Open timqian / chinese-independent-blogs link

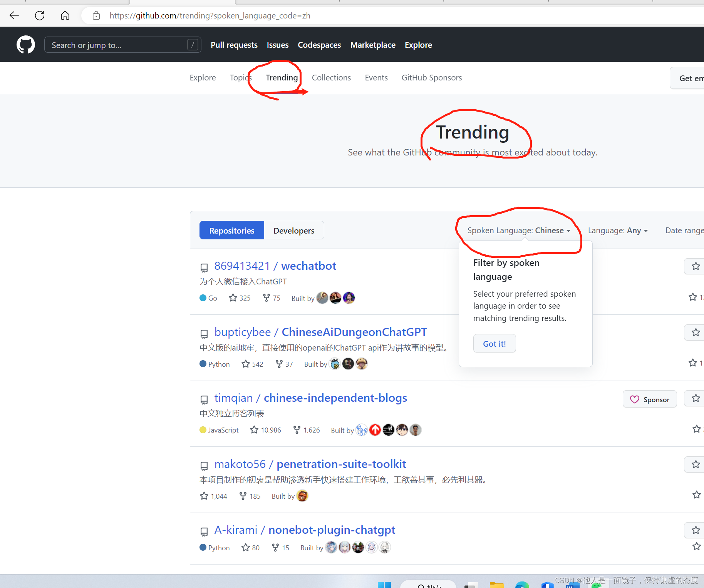(x=310, y=398)
